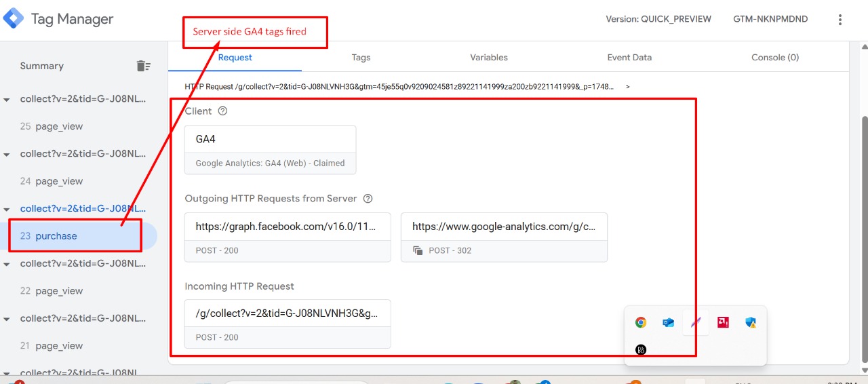Click the Tag Manager diamond logo
Screen dimensions: 868x384
click(x=13, y=18)
